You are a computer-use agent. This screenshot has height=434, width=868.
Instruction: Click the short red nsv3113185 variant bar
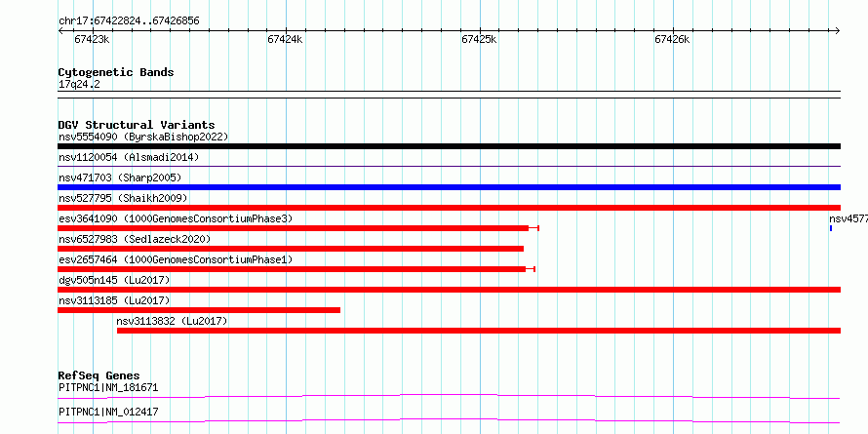click(x=199, y=310)
